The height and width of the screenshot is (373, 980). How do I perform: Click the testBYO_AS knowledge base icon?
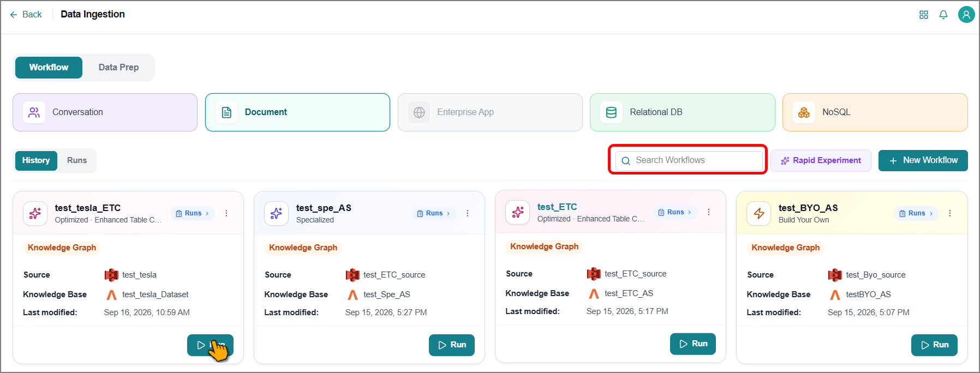pyautogui.click(x=835, y=295)
